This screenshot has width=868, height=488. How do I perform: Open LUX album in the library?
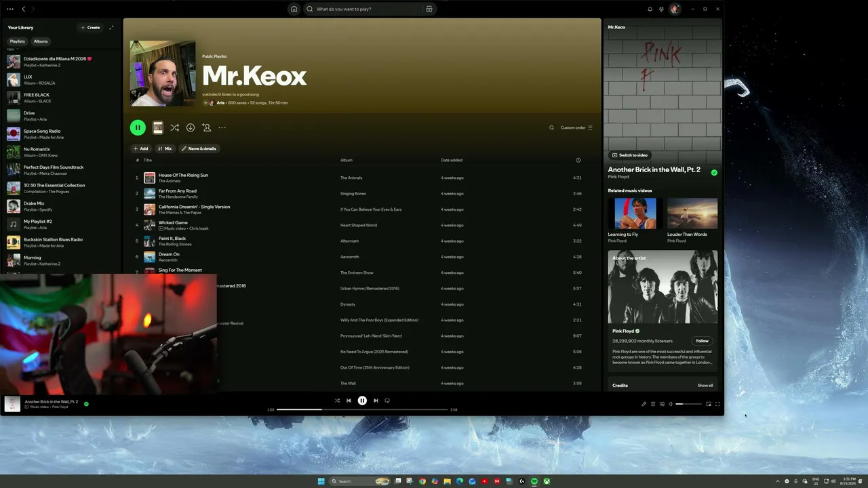[x=61, y=80]
